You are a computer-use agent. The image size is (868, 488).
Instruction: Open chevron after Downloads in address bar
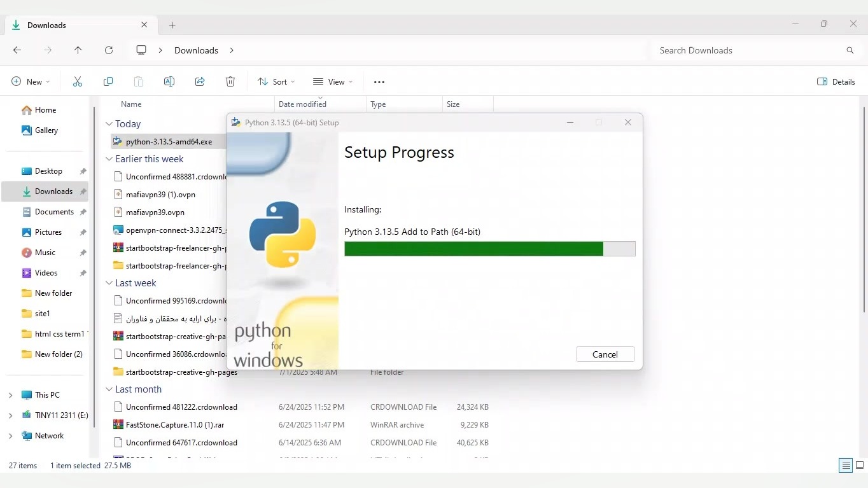click(232, 50)
